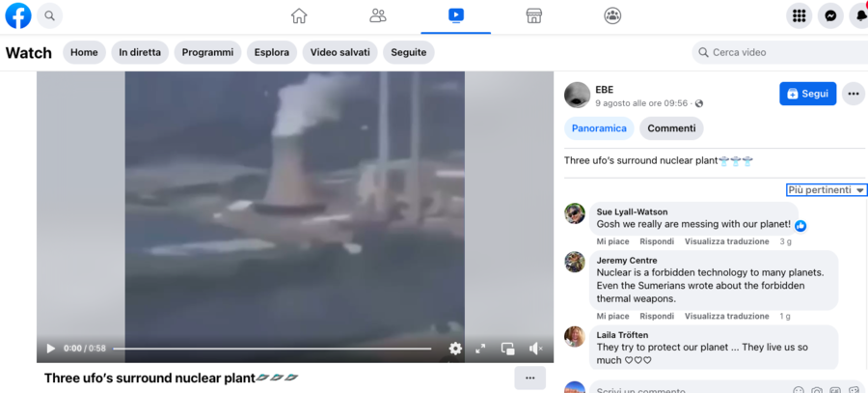Click Rispondi under Jeremy Centre's comment
Screen dimensions: 868x393
[x=657, y=316]
